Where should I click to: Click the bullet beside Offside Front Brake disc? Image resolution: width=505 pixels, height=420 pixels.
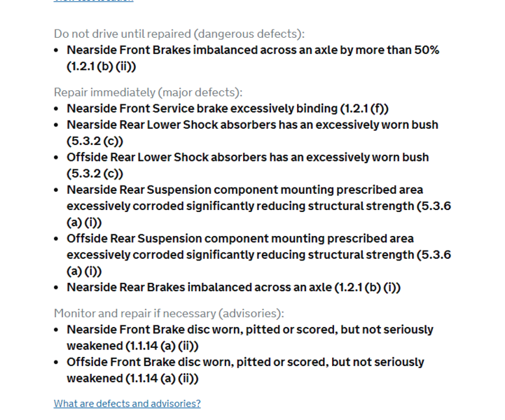[57, 363]
